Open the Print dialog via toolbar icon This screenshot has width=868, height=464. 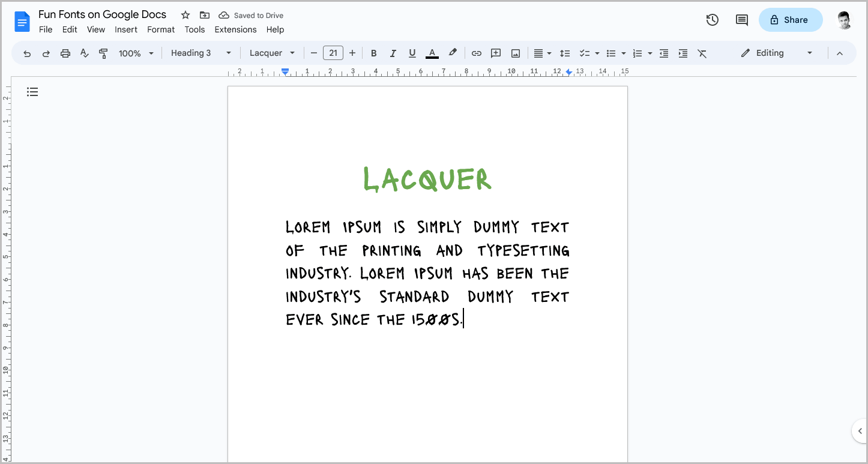[65, 53]
